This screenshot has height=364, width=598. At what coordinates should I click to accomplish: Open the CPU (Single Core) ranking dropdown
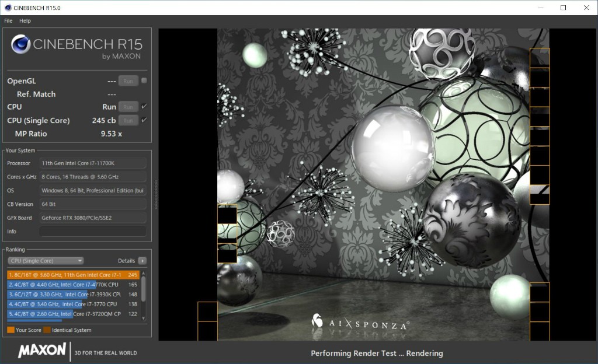46,261
